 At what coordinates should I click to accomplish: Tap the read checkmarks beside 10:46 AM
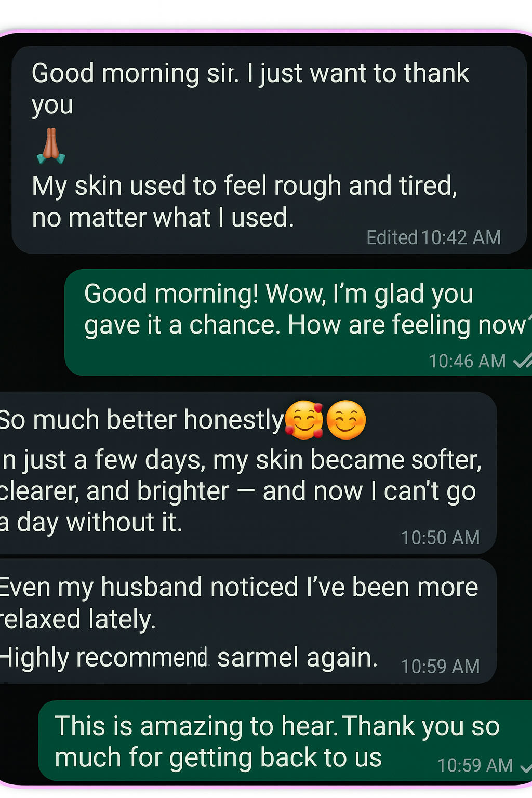coord(522,361)
